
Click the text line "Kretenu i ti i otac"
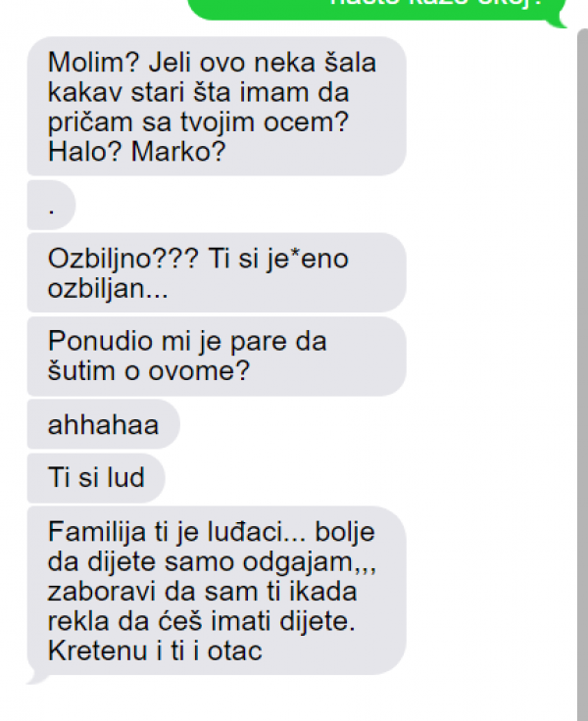coord(155,650)
